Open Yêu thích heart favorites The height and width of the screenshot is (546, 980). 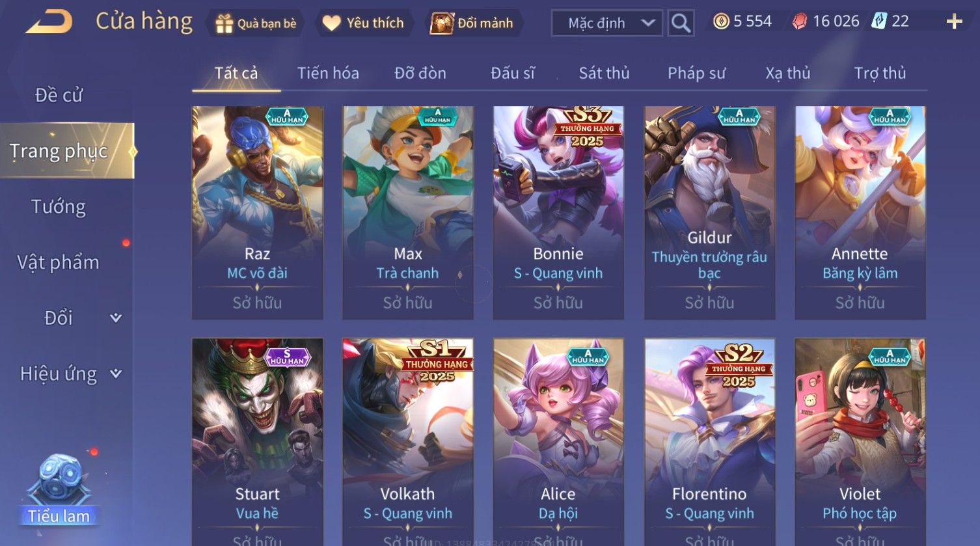(332, 23)
